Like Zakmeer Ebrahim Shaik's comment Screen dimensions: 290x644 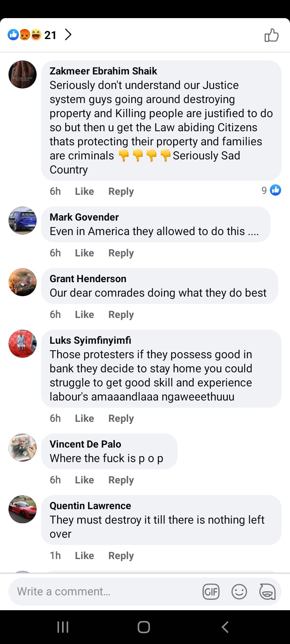point(84,191)
